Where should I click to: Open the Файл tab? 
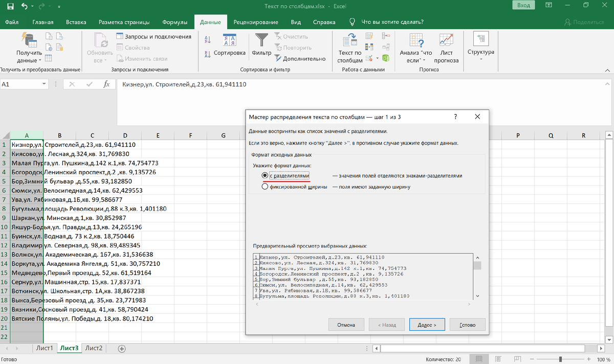click(12, 22)
